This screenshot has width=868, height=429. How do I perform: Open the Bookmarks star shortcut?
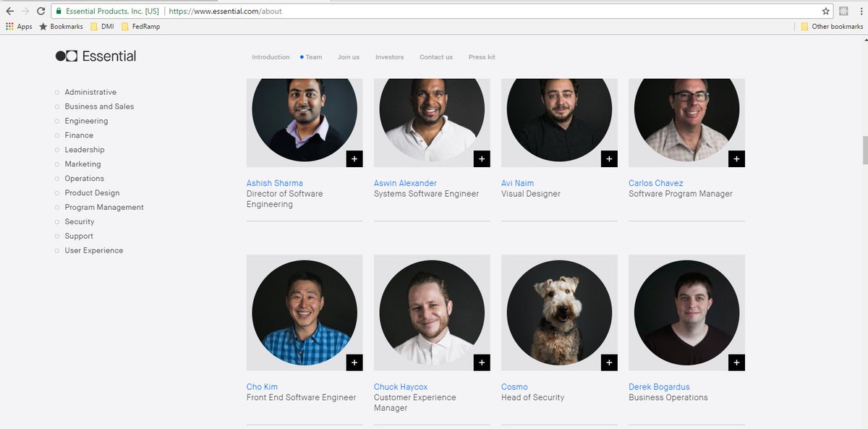(x=61, y=27)
